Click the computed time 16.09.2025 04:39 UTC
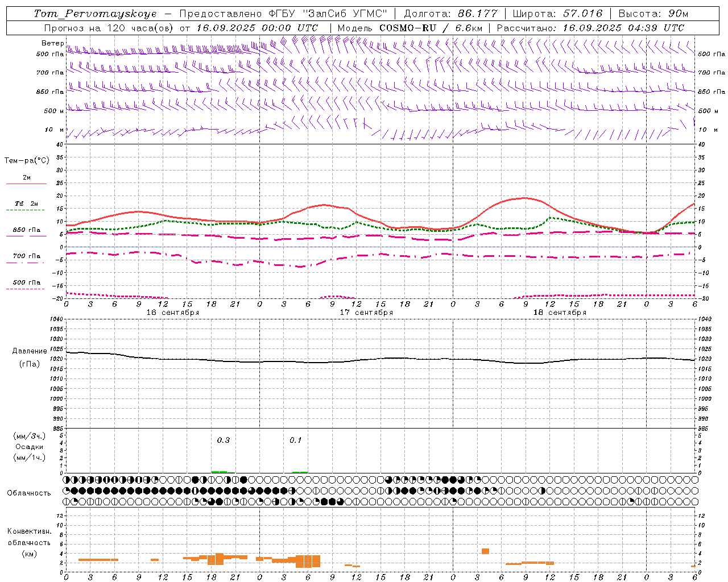 tap(623, 27)
